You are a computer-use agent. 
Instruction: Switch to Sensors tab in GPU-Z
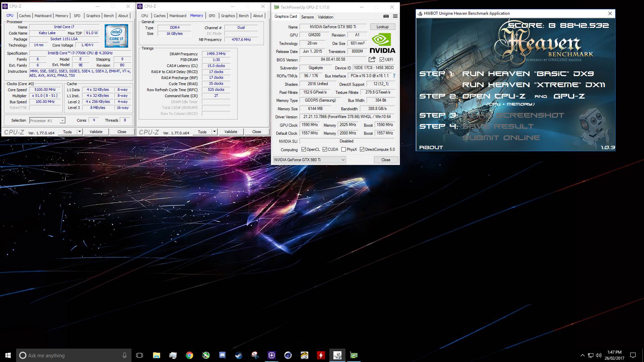click(307, 17)
